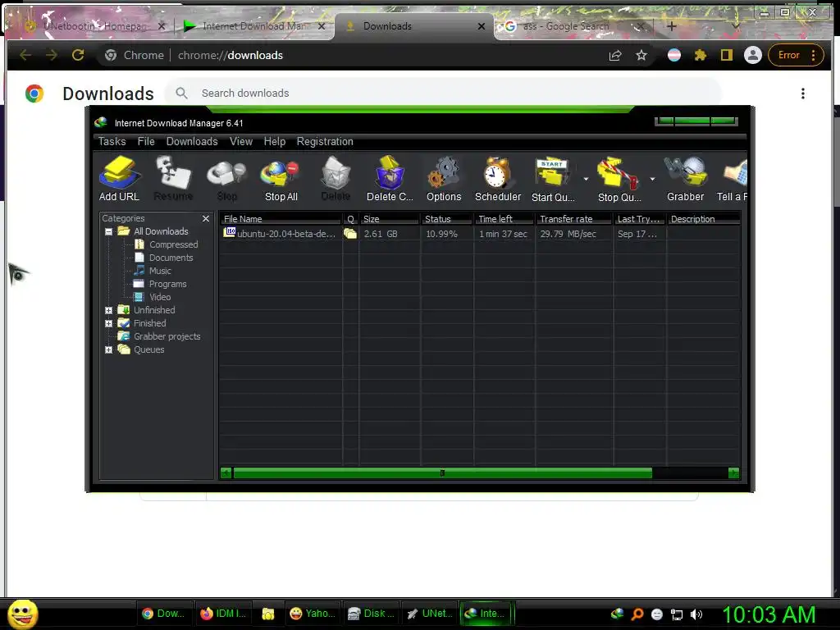Click the queue folder icon in ubuntu row
This screenshot has height=630, width=840.
tap(350, 234)
